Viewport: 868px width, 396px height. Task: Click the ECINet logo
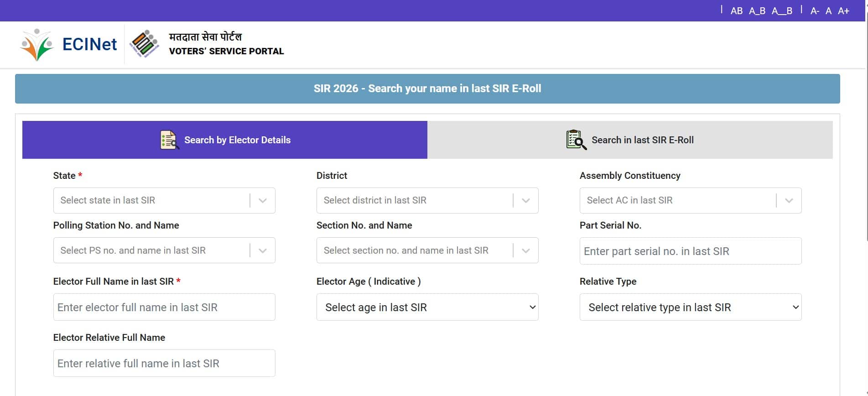point(68,44)
